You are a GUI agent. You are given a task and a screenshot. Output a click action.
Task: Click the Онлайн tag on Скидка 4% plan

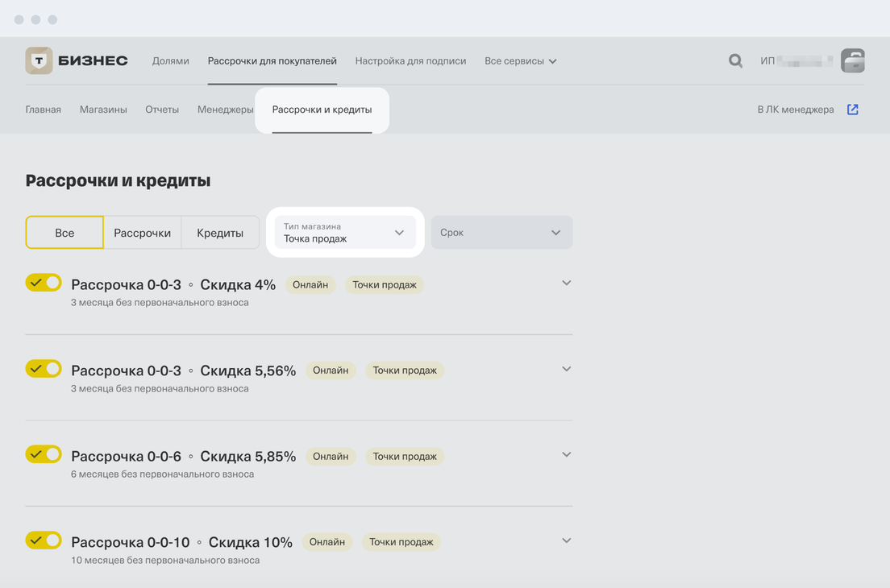(x=310, y=285)
